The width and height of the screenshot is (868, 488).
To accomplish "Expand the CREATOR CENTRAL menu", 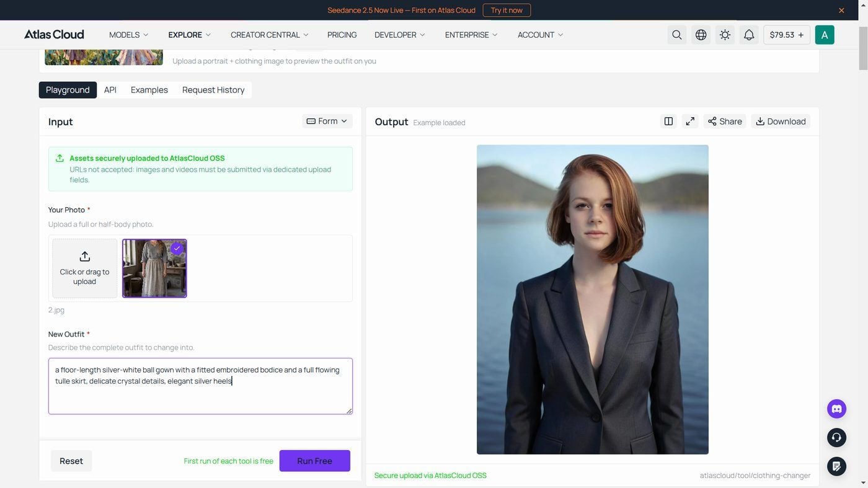I will pos(269,35).
